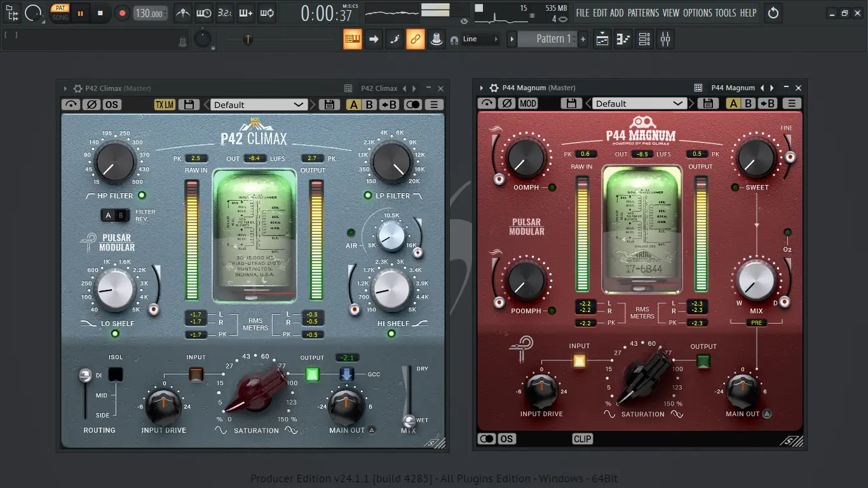Toggle the LP FILTER on/off LED in P42 Climax
Screen dimensions: 868x488
(x=368, y=195)
